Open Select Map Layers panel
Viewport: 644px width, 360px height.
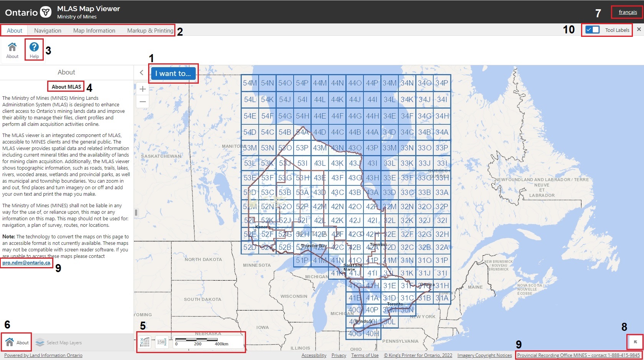(x=59, y=343)
